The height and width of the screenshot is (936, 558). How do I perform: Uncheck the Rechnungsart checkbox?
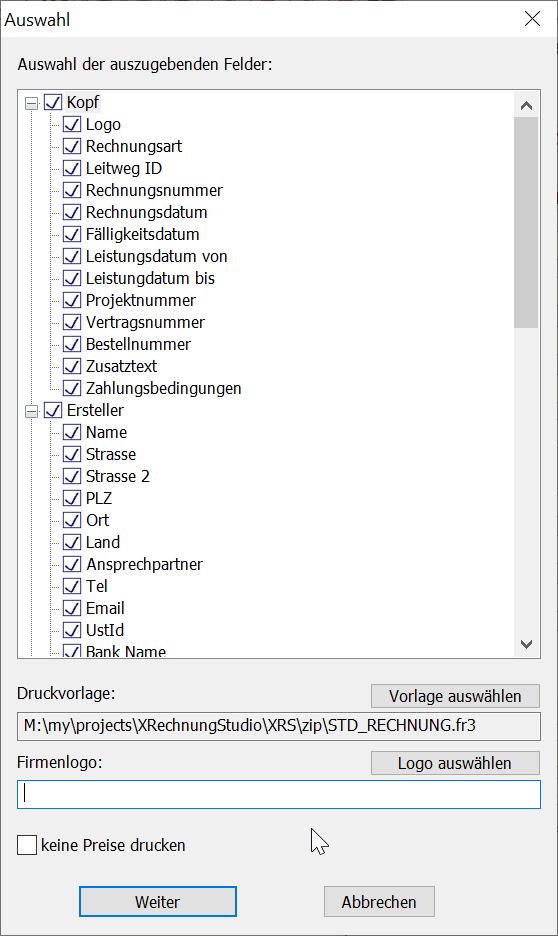click(x=72, y=146)
